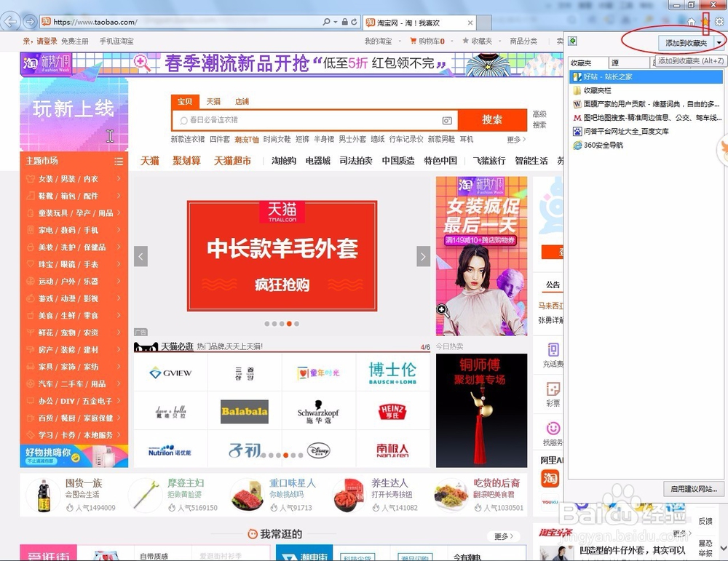Image resolution: width=728 pixels, height=561 pixels.
Task: Click the padlock security icon
Action: 344,22
